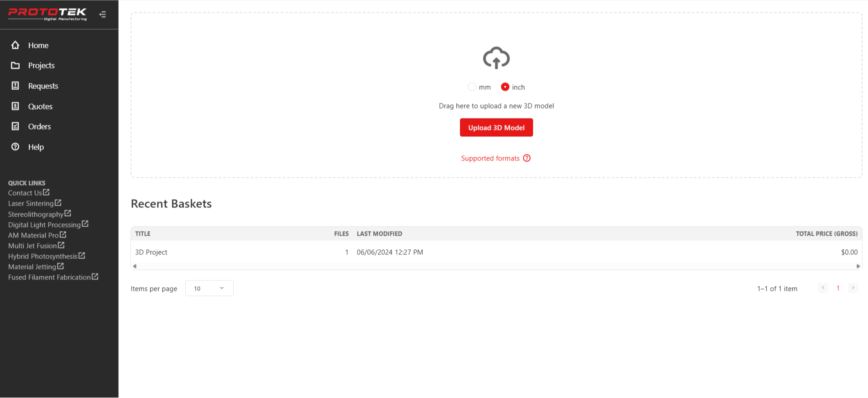This screenshot has height=398, width=868.
Task: Click external link icon beside Multi Jet Fusion
Action: pyautogui.click(x=61, y=245)
